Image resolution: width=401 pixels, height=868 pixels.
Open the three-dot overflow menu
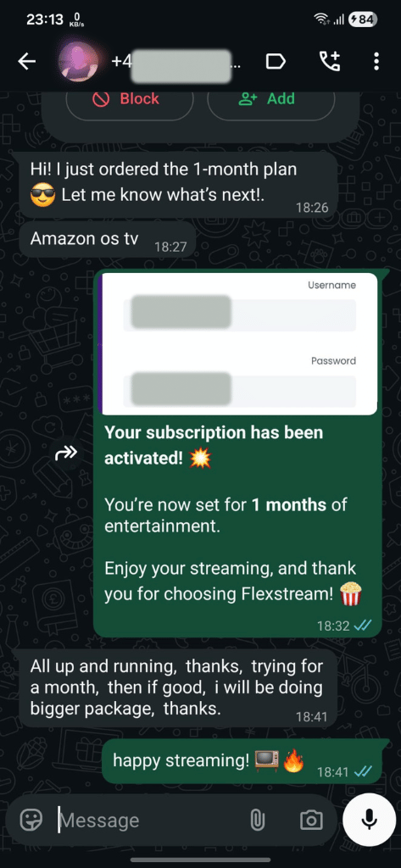pos(376,61)
